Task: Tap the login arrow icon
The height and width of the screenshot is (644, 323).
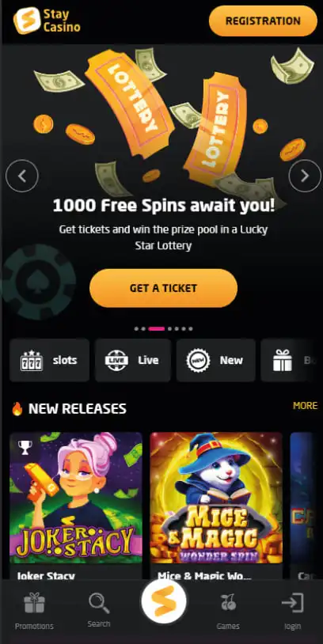Action: pos(293,603)
